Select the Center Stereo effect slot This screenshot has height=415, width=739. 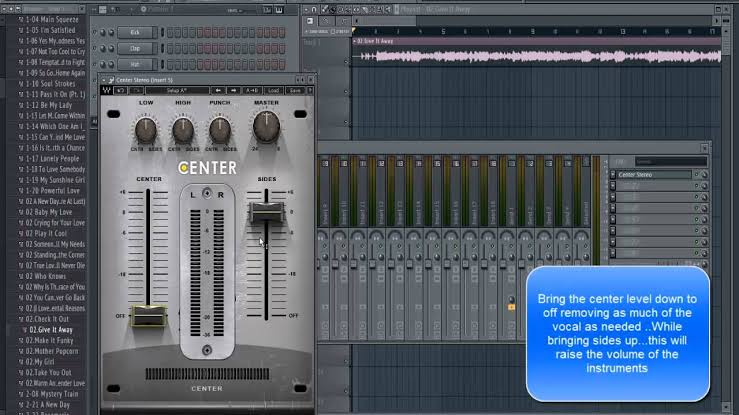654,175
